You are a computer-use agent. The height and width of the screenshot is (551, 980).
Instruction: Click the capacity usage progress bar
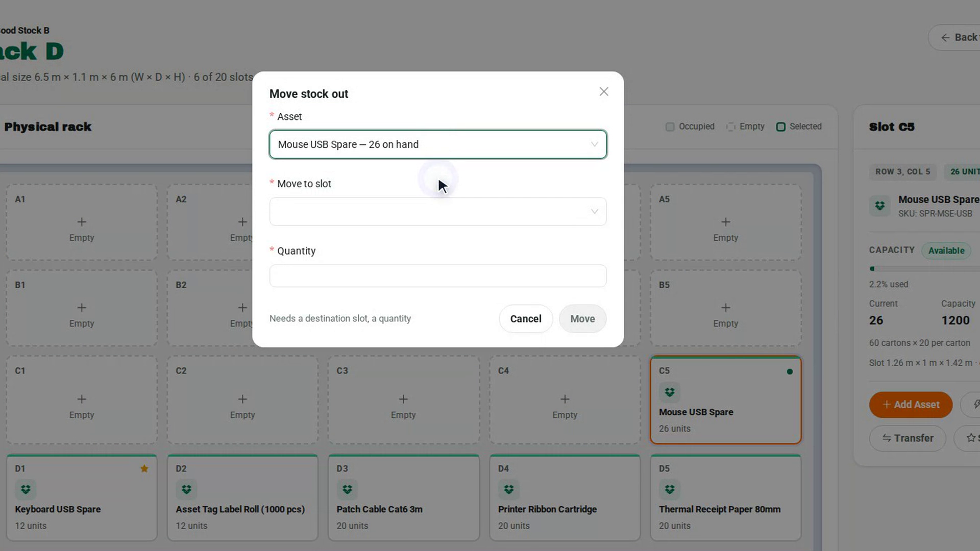pos(924,269)
